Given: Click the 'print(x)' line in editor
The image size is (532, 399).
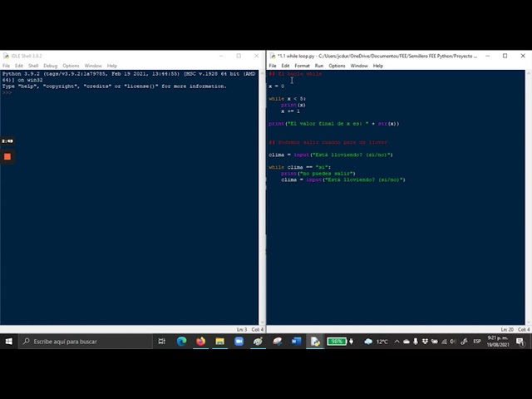Looking at the screenshot, I should 293,105.
